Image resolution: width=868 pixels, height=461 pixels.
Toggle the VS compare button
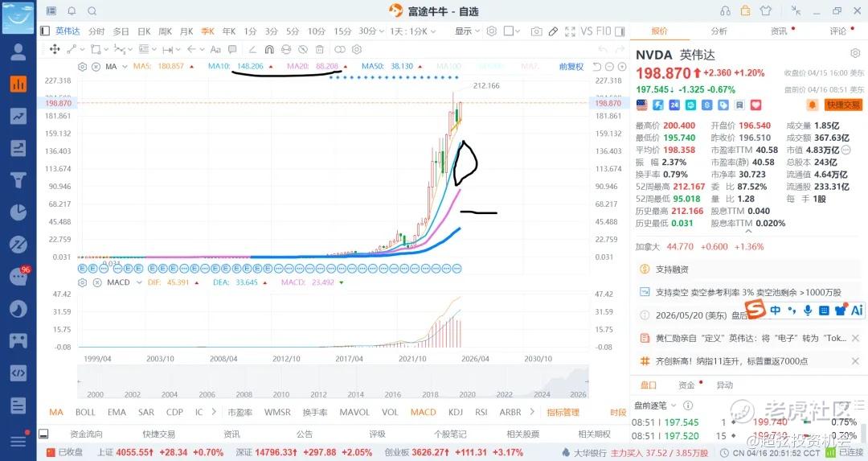(587, 31)
